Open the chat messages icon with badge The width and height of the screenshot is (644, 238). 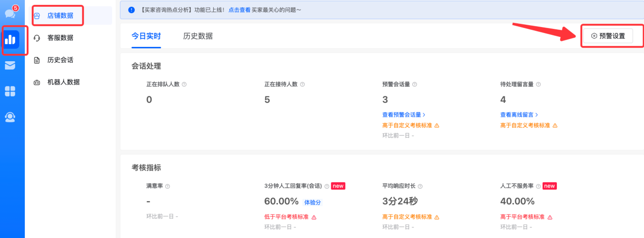(x=10, y=13)
